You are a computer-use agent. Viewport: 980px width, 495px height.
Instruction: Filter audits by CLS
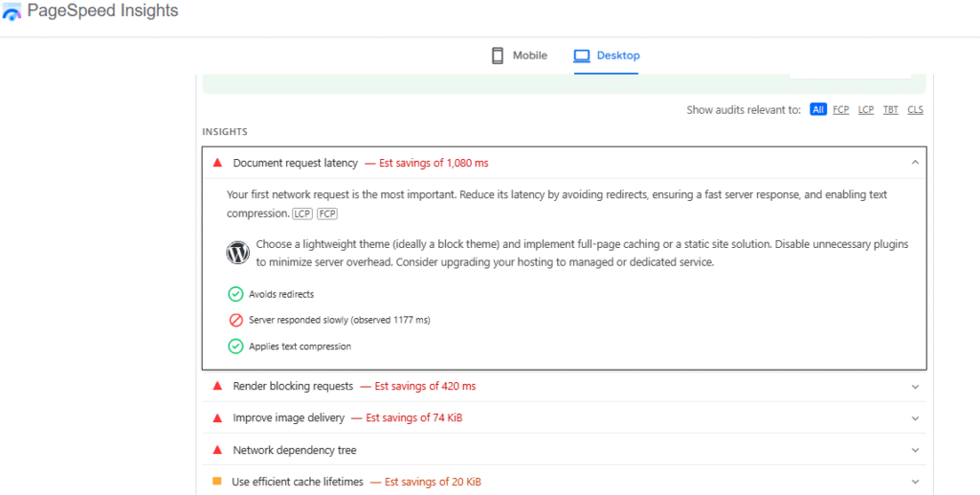pos(915,110)
